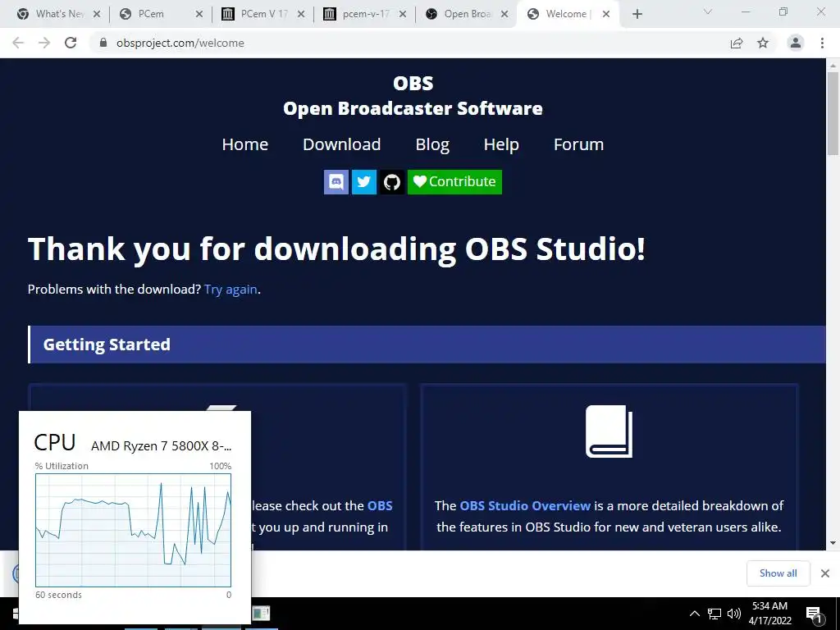Click the green Contribute button
This screenshot has height=630, width=840.
(454, 182)
